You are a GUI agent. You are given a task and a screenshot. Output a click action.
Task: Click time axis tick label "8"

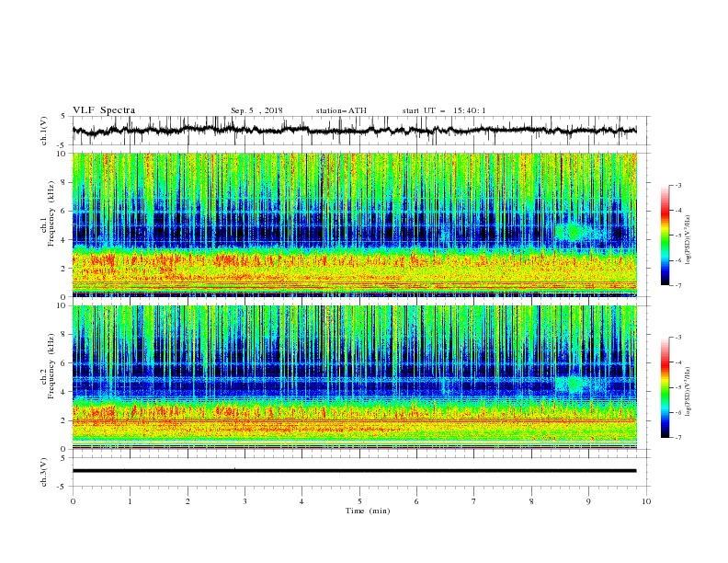531,501
